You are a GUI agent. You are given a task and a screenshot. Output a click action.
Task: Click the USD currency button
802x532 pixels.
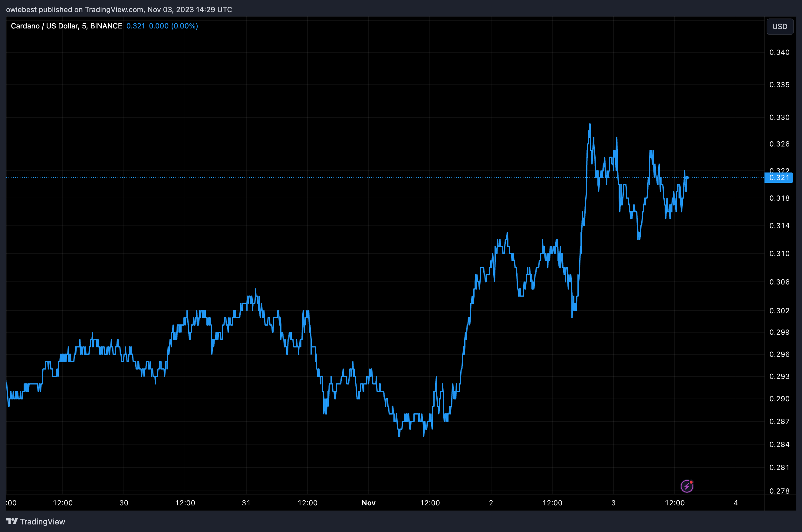tap(780, 26)
